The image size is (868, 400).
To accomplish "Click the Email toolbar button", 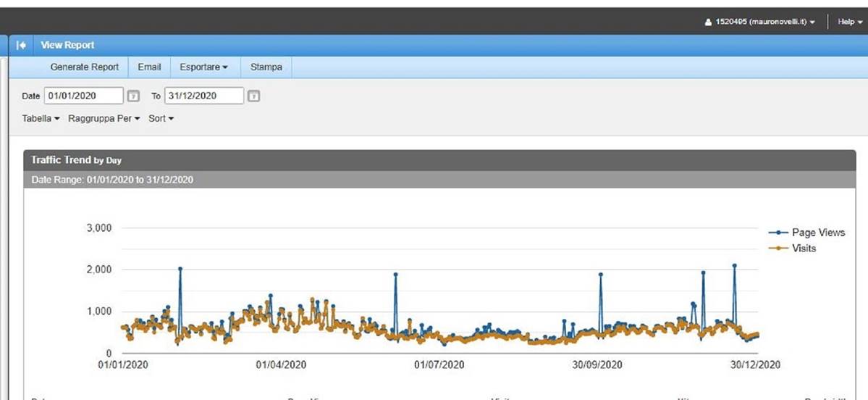I will point(149,67).
